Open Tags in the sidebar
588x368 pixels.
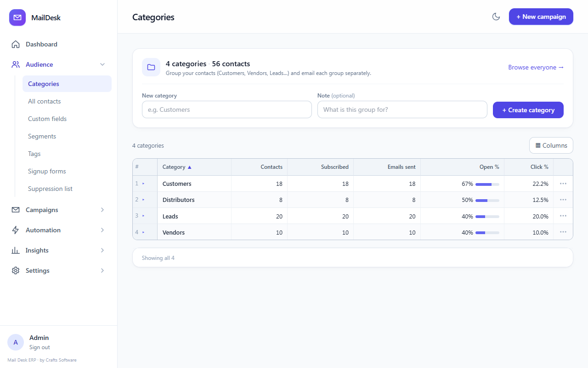[x=67, y=154]
